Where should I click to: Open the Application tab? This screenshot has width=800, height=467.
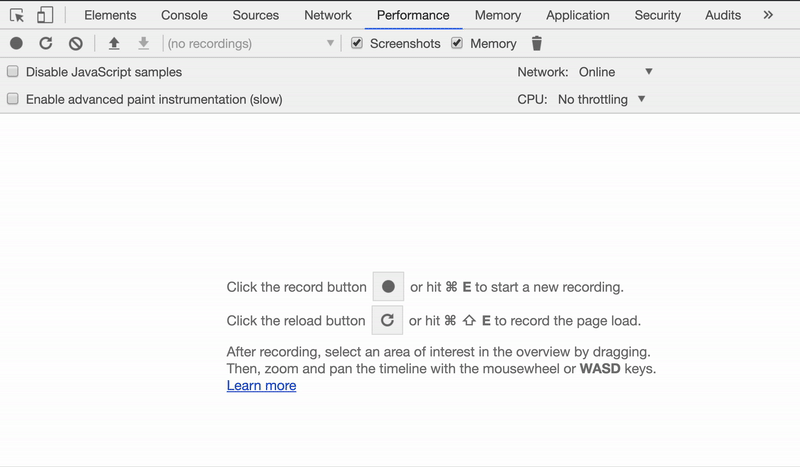pos(578,15)
